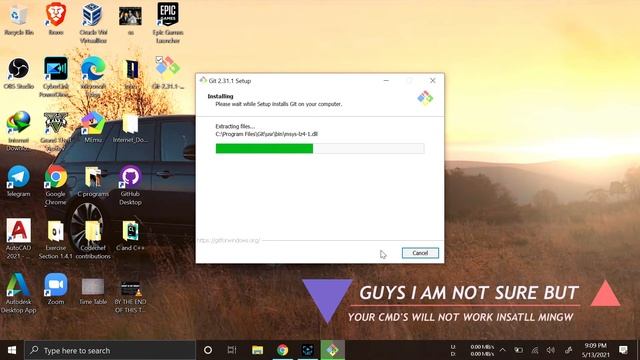Close the Git 2.31.1 Setup window
640x360 pixels.
pos(433,81)
